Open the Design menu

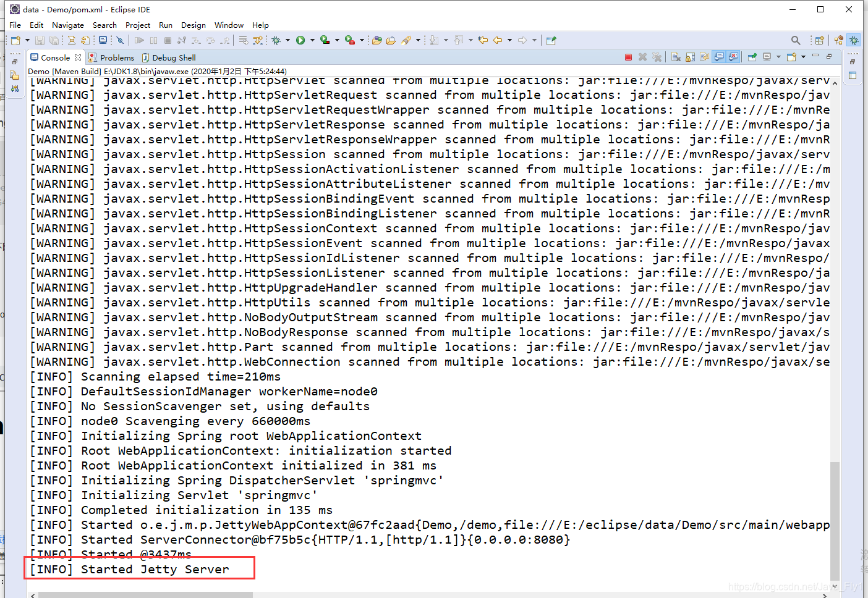click(194, 25)
